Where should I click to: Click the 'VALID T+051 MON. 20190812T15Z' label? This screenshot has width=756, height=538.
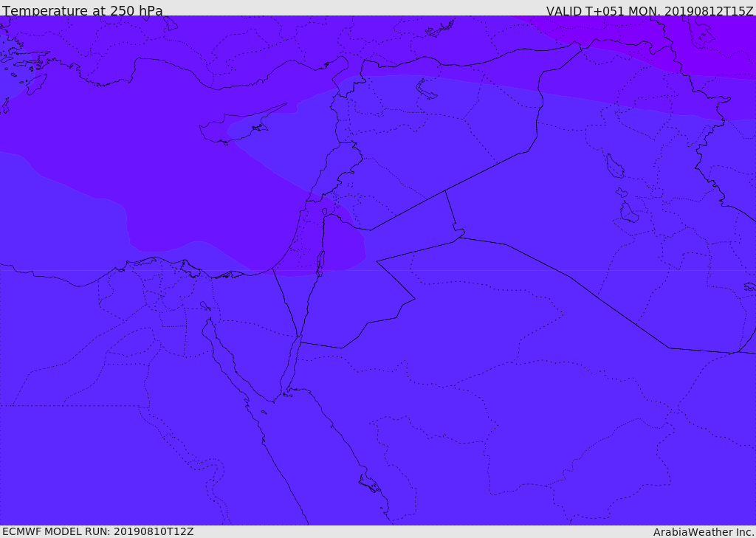[x=650, y=10]
